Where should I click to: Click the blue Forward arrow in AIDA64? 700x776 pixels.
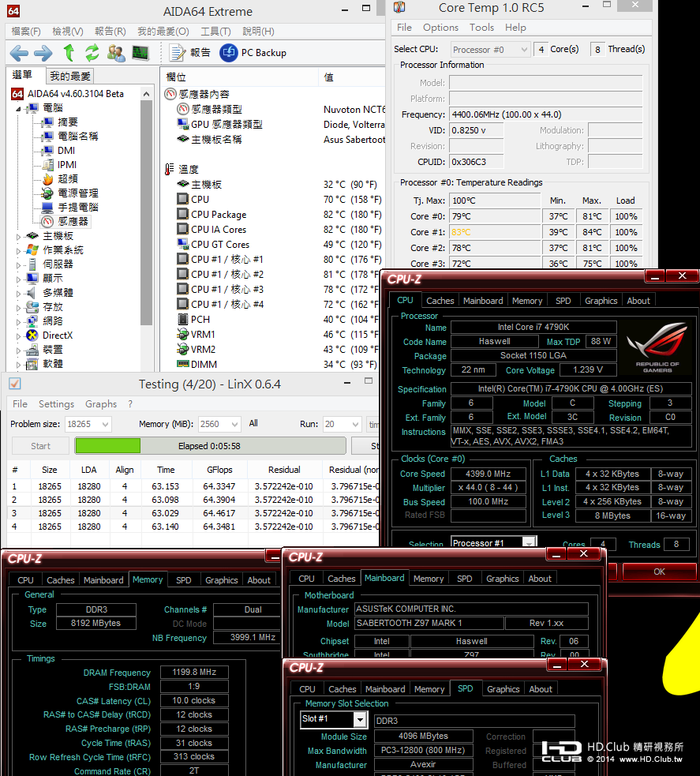tap(43, 53)
